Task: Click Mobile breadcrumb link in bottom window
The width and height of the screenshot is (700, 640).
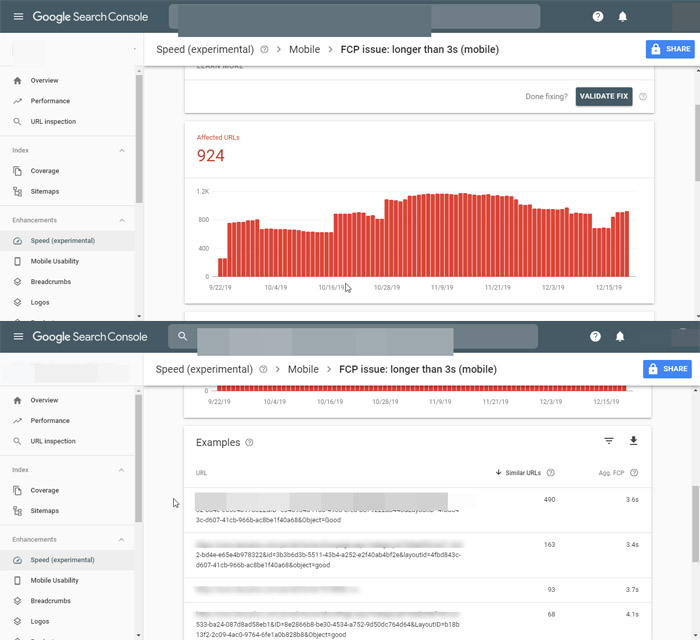Action: click(303, 369)
